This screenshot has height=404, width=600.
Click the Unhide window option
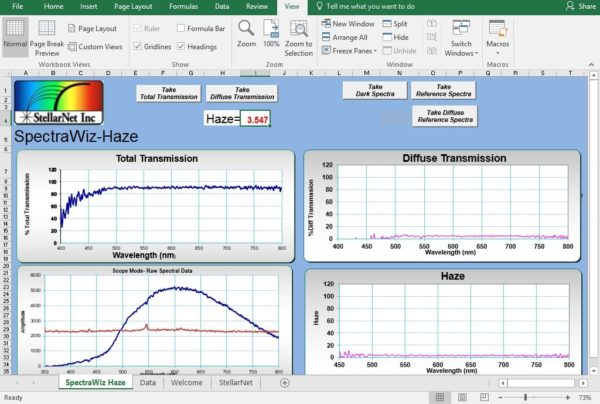(x=399, y=50)
